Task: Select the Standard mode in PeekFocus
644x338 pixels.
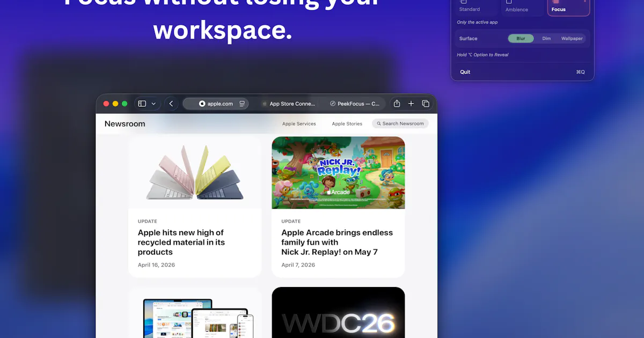Action: [476, 6]
